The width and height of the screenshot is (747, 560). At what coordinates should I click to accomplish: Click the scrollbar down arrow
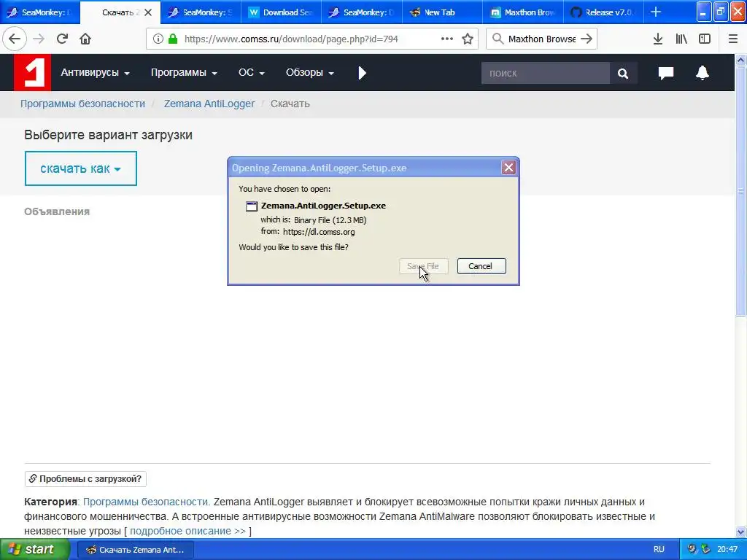[740, 532]
